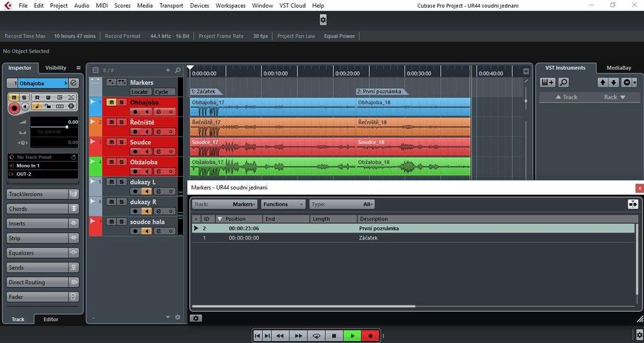644x343 pixels.
Task: Open the Obhajoba track name dropdown arrow
Action: pyautogui.click(x=65, y=83)
